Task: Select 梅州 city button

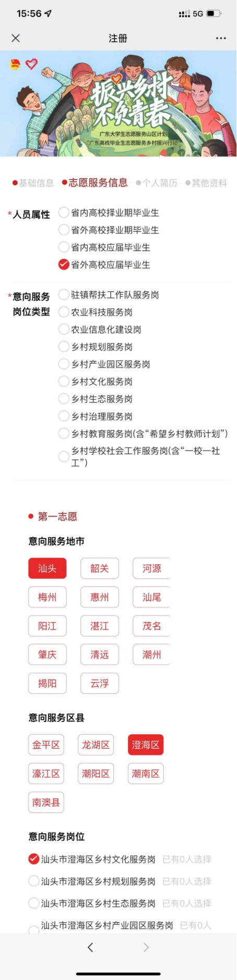Action: (48, 597)
